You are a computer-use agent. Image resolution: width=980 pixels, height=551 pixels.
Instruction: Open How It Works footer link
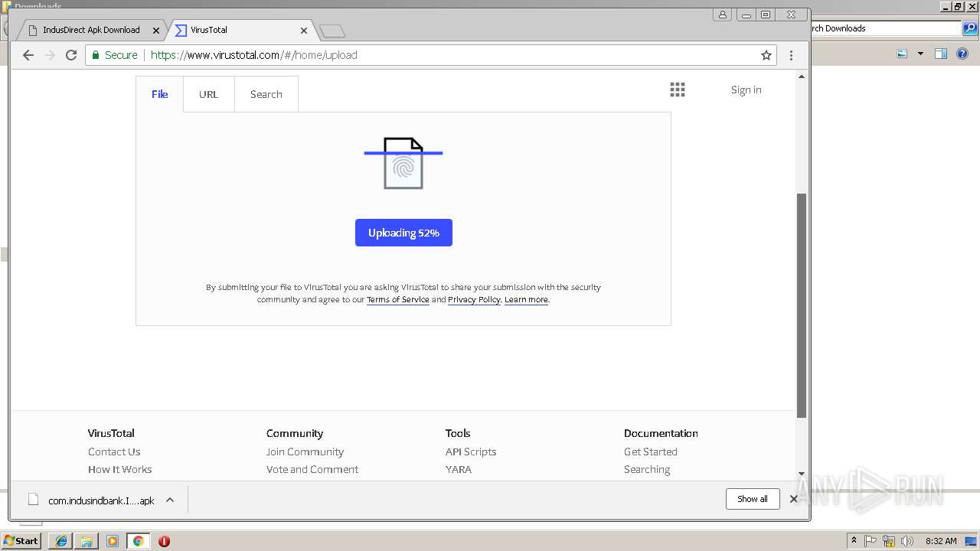coord(119,469)
